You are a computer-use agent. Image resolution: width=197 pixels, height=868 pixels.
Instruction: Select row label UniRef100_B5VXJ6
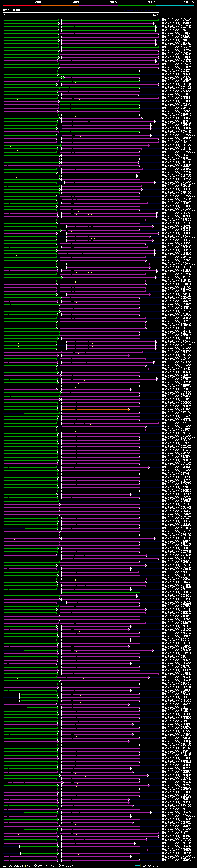click(x=177, y=64)
